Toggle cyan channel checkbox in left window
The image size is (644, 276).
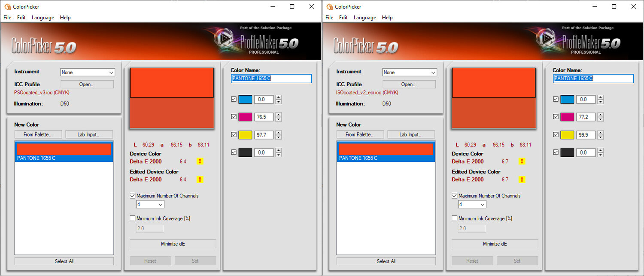coord(234,99)
